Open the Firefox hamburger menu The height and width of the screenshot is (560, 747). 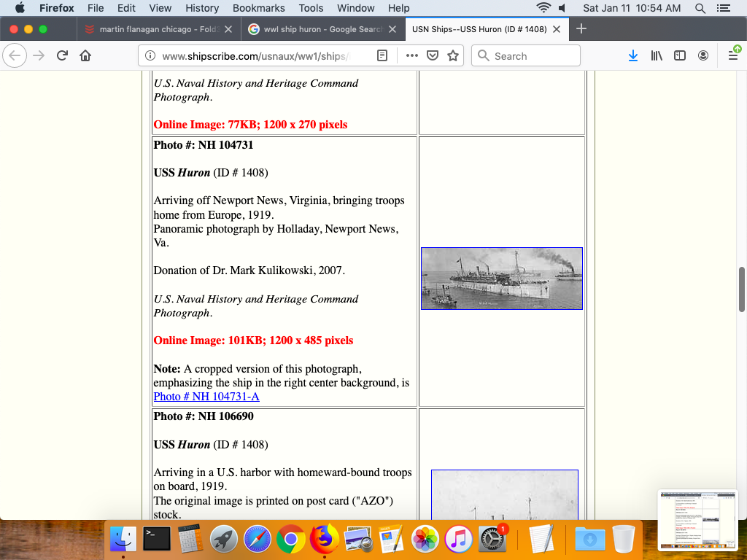click(x=733, y=56)
